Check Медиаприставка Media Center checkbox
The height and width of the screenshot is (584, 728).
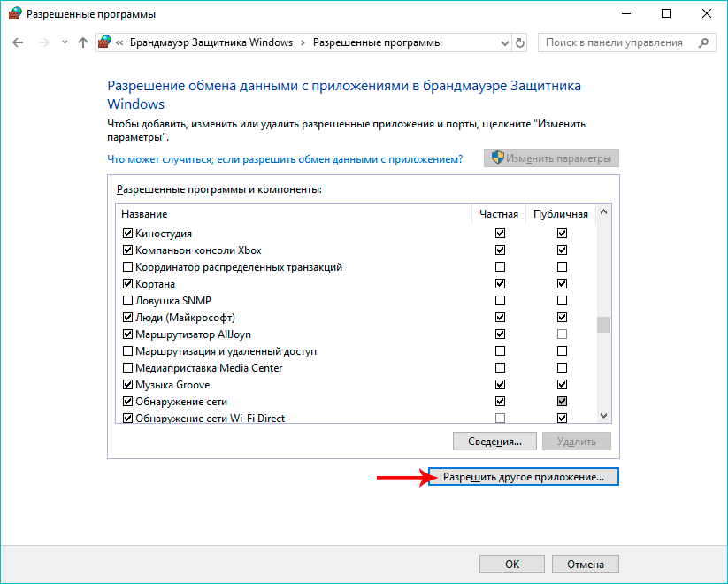coord(127,367)
